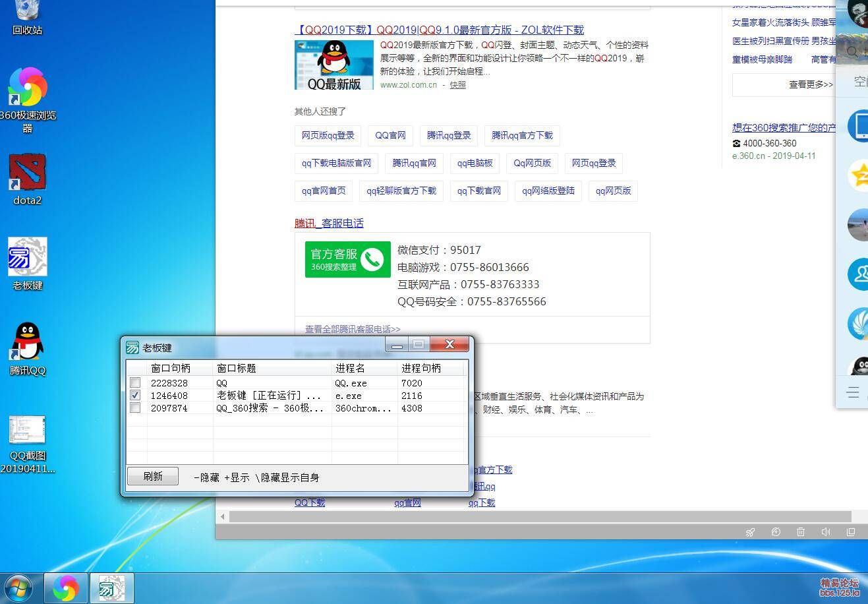Click the QQ.exe process name cell
The width and height of the screenshot is (868, 604).
[351, 383]
